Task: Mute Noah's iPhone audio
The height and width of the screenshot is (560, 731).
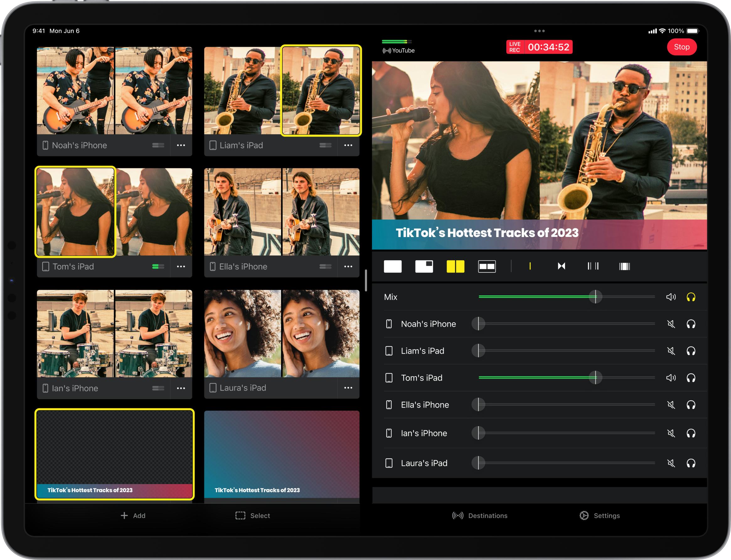Action: pos(671,324)
